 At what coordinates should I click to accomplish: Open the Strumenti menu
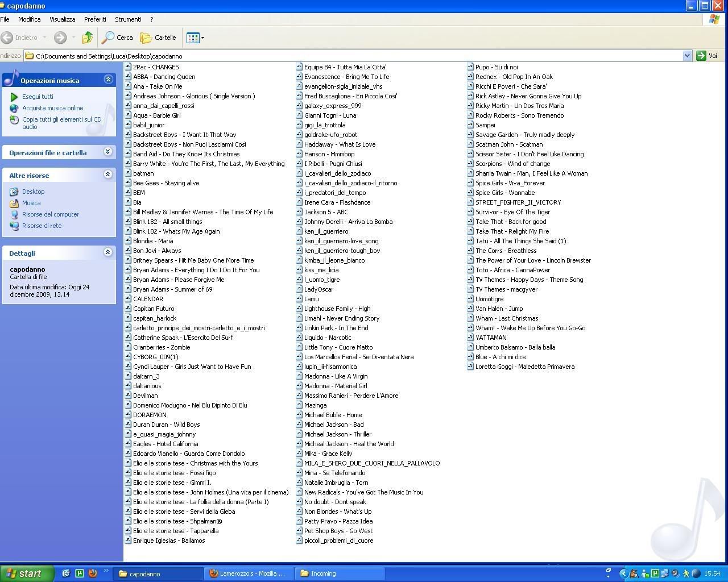(128, 19)
